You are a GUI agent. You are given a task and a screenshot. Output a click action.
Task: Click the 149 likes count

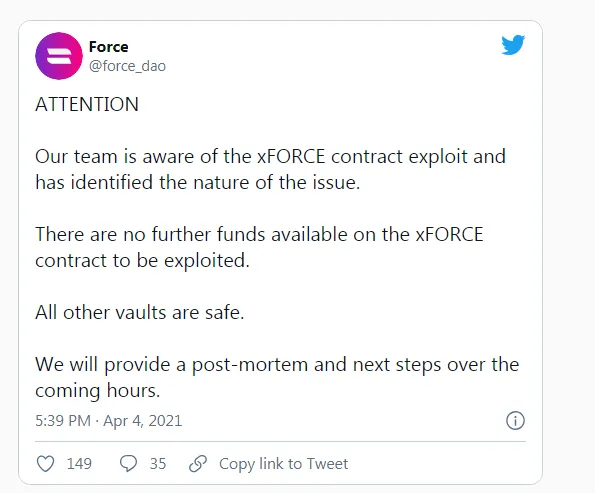pyautogui.click(x=79, y=463)
